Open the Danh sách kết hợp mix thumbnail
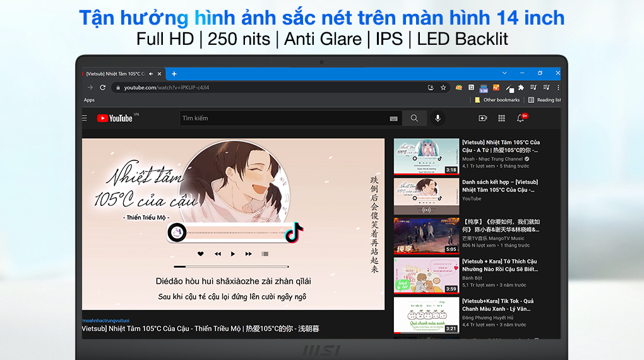Image resolution: width=644 pixels, height=360 pixels. (426, 196)
